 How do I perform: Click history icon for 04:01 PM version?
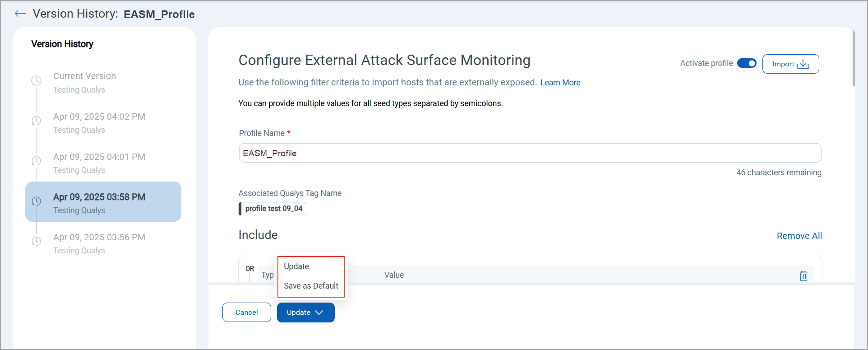37,161
